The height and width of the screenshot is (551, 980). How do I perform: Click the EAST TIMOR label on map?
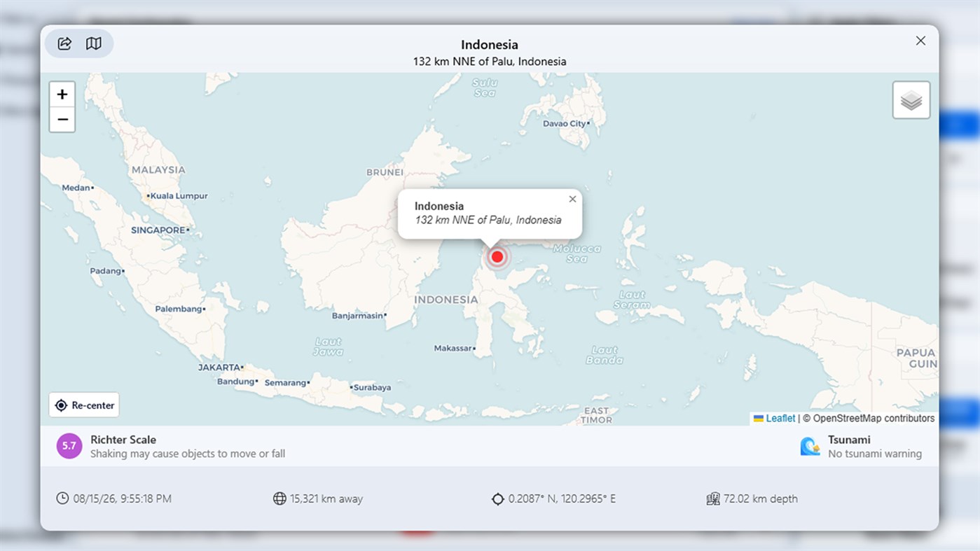click(597, 415)
